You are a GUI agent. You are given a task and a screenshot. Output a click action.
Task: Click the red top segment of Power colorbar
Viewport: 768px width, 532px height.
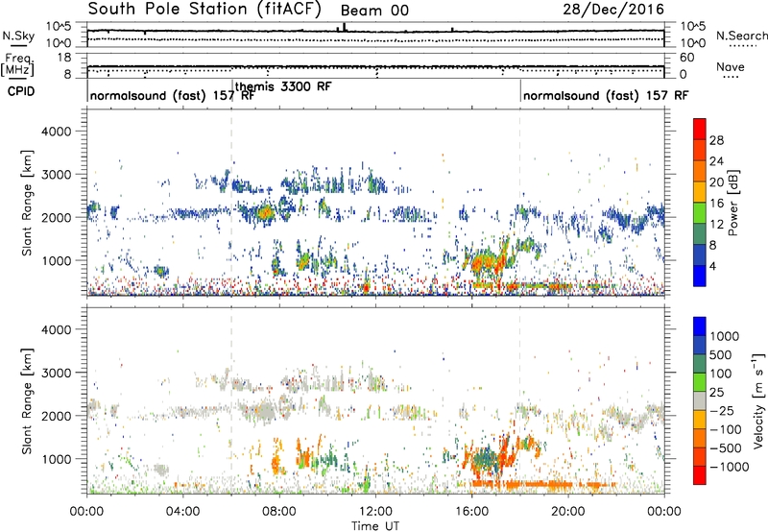click(700, 130)
